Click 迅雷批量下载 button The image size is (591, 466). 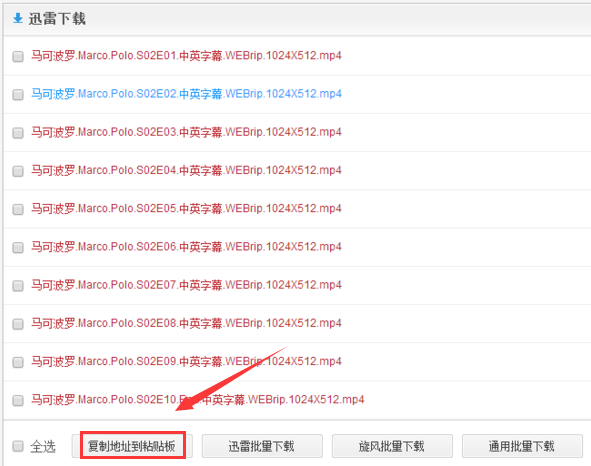pyautogui.click(x=262, y=446)
